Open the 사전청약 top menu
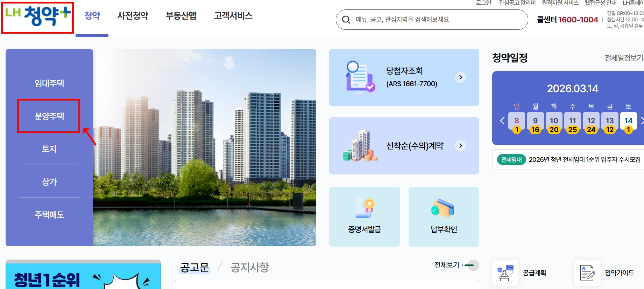The height and width of the screenshot is (289, 644). click(x=133, y=16)
